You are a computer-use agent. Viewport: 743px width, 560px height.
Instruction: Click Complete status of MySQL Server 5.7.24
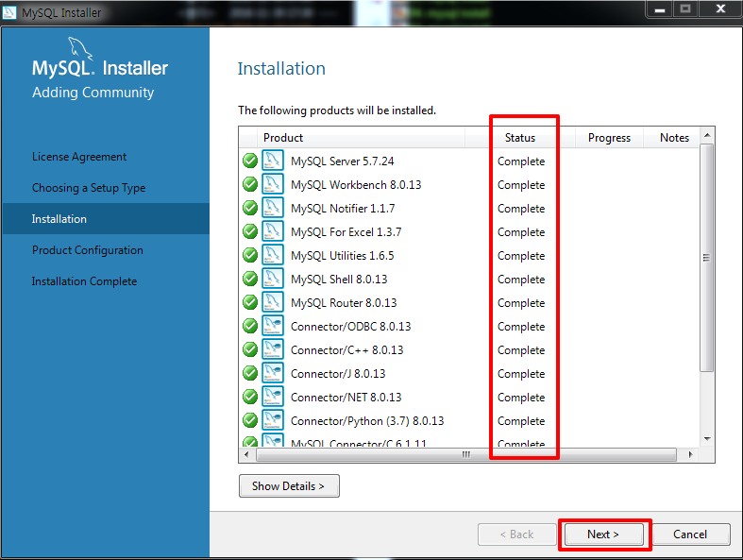[x=521, y=161]
